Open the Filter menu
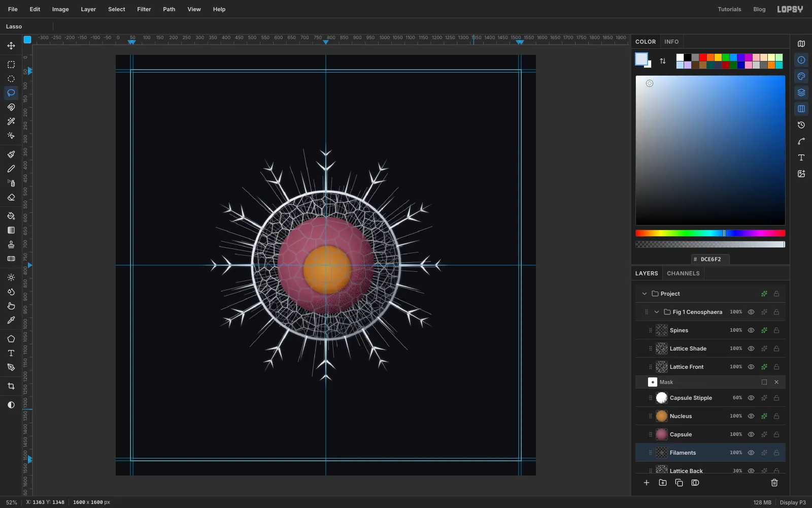This screenshot has width=812, height=508. [x=144, y=9]
